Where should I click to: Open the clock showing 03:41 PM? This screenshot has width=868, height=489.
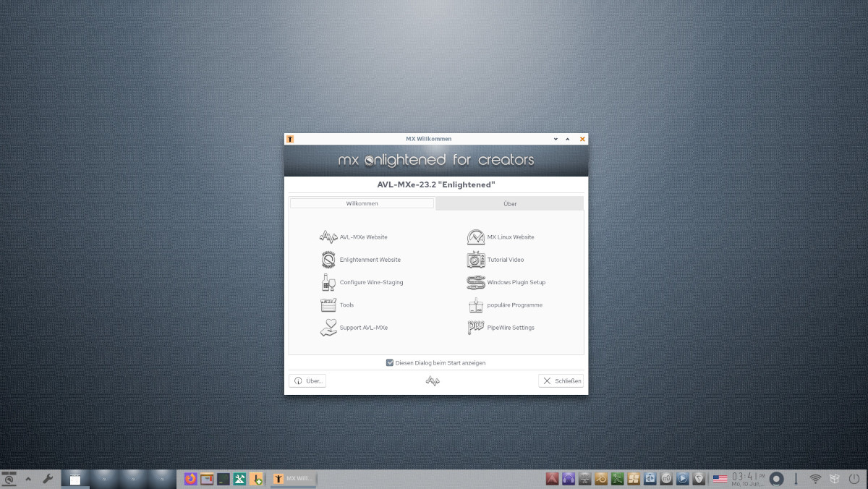coord(748,478)
